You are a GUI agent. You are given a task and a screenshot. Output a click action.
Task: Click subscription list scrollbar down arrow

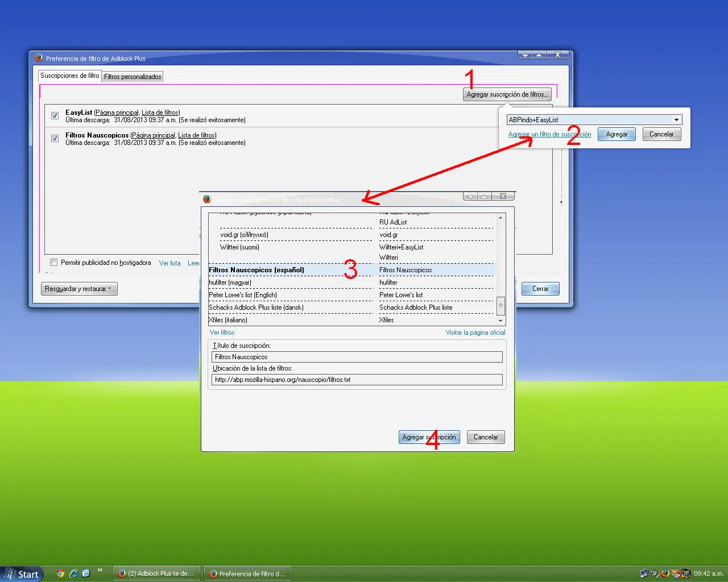pyautogui.click(x=500, y=321)
